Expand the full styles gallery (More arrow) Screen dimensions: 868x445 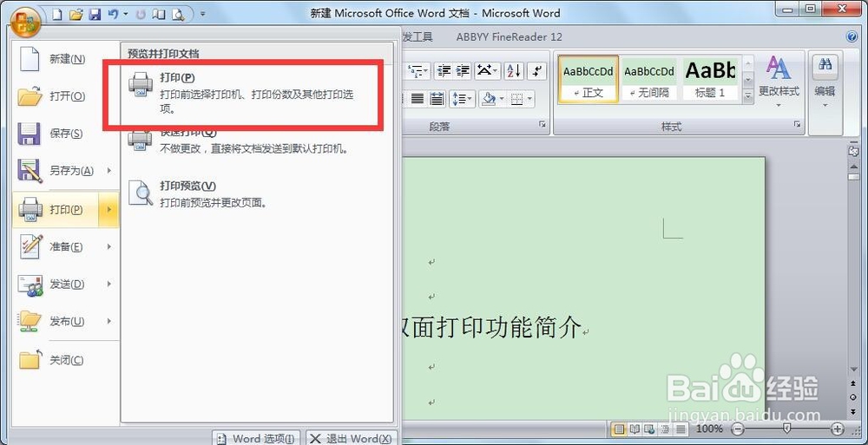pyautogui.click(x=748, y=95)
